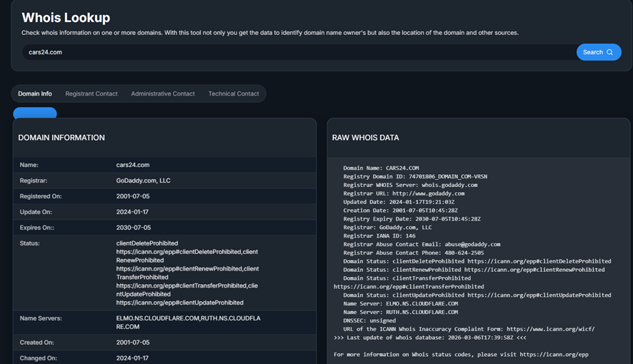The height and width of the screenshot is (364, 633).
Task: Switch to the Domain Info tab
Action: tap(35, 93)
